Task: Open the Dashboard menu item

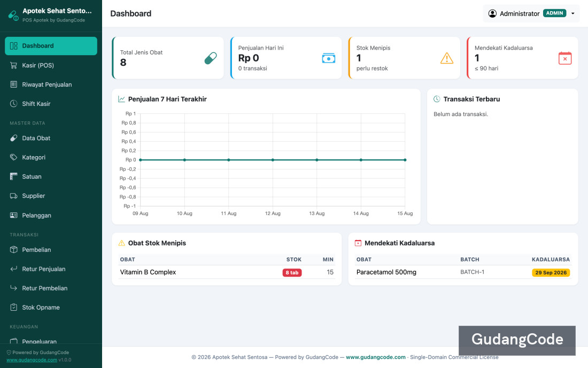Action: (x=51, y=46)
